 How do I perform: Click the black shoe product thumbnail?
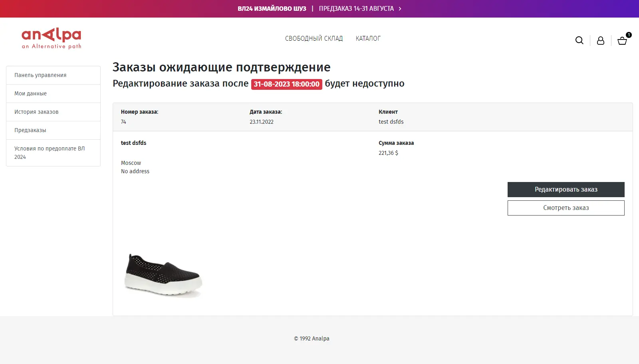pos(164,275)
